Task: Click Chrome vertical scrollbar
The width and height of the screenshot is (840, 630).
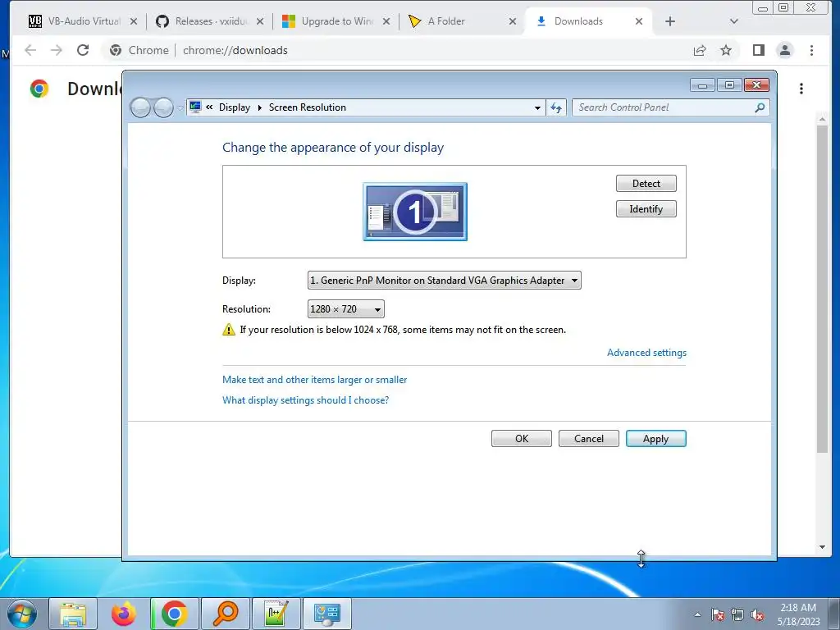Action: [822, 290]
